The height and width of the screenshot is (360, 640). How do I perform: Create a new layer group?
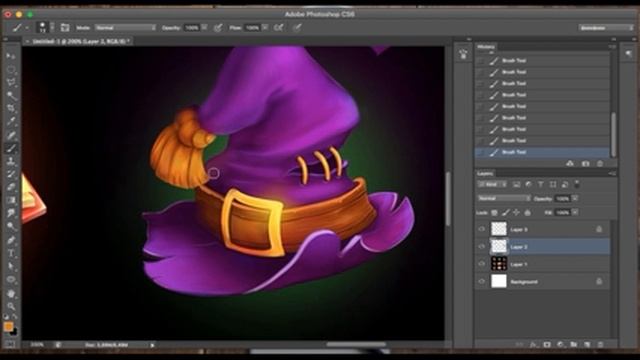[573, 345]
